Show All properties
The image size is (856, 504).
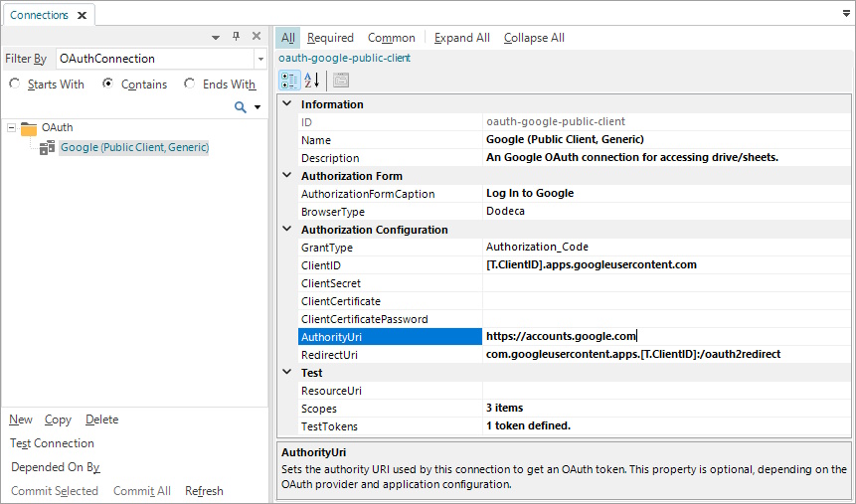pyautogui.click(x=287, y=38)
